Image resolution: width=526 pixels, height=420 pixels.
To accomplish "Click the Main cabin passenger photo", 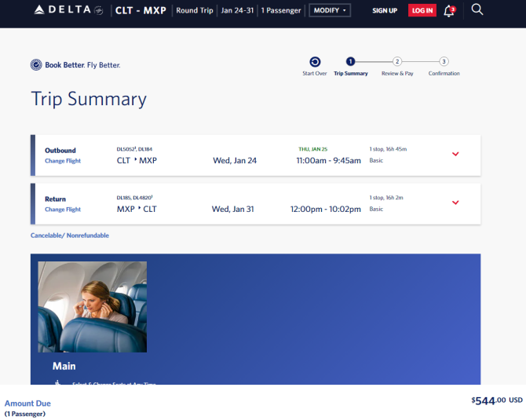I will tap(93, 307).
